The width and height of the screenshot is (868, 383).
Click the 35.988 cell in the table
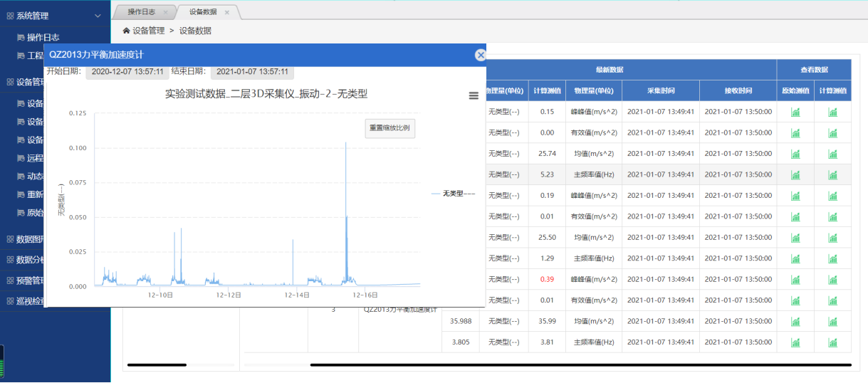(461, 322)
